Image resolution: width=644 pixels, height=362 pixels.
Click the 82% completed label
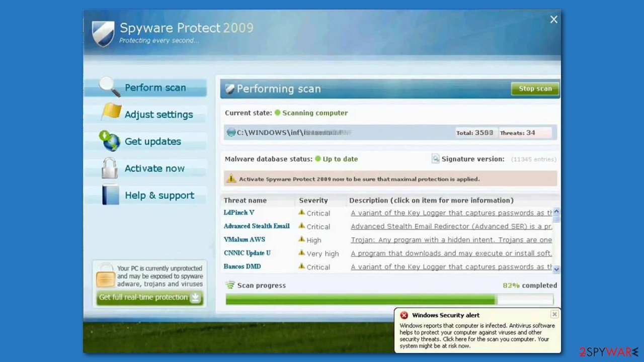pyautogui.click(x=530, y=285)
